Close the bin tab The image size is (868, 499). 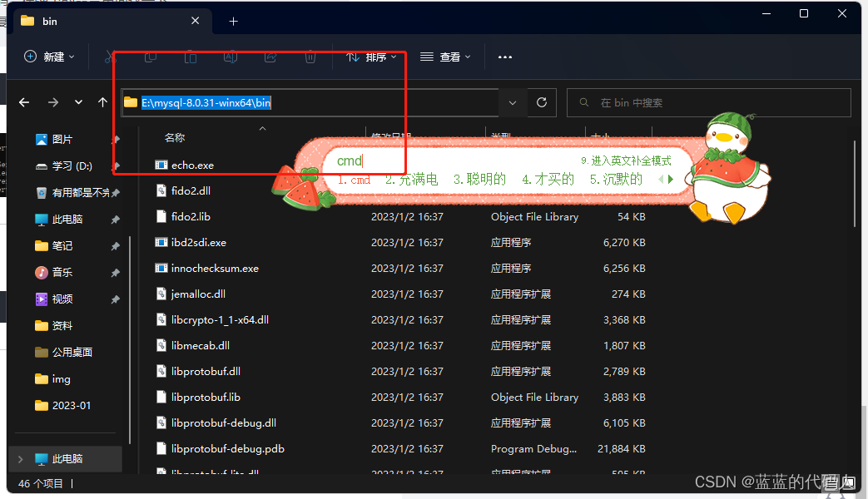(196, 21)
